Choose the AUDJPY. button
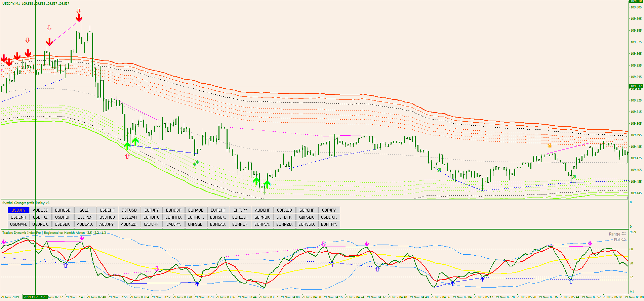This screenshot has width=644, height=301. click(x=107, y=224)
